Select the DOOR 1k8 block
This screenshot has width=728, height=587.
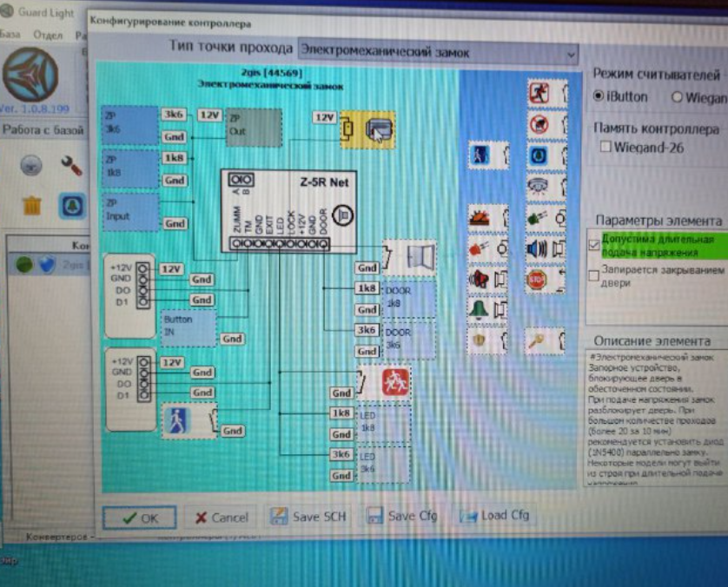coord(408,299)
